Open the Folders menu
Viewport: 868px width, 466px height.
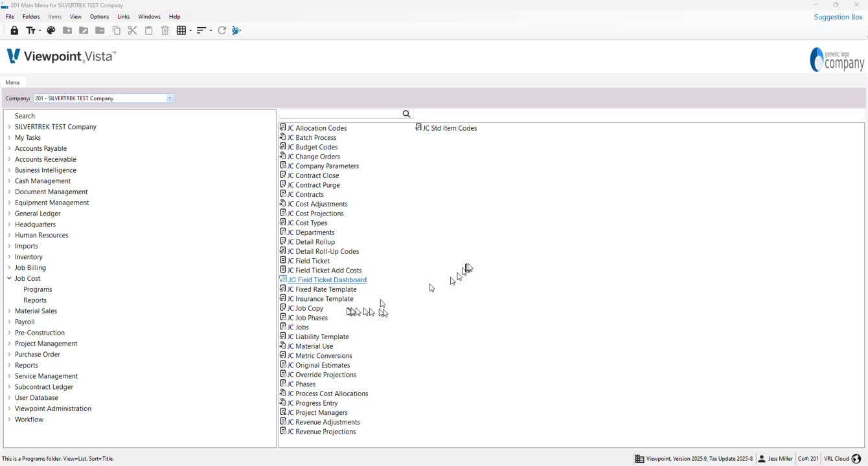[31, 17]
